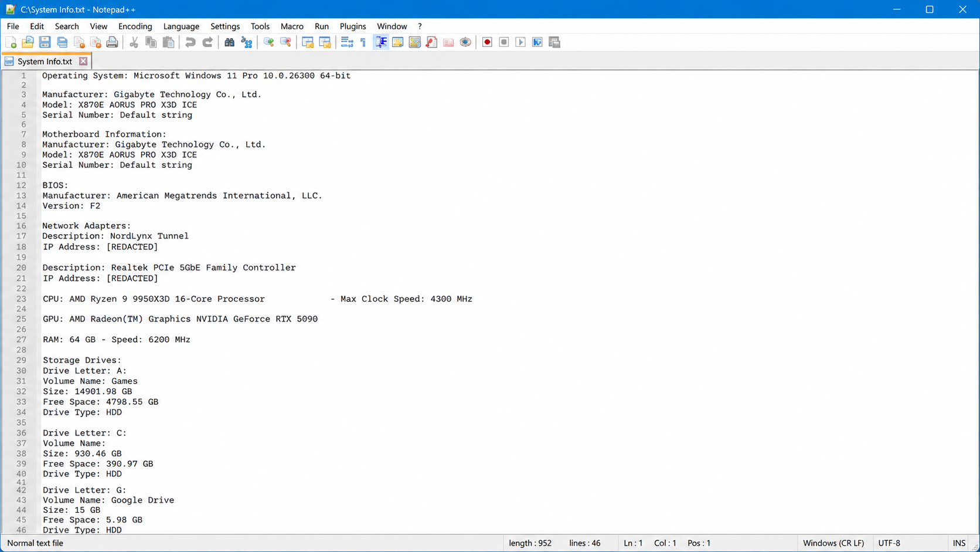Click the Replace toolbar icon
980x552 pixels.
(247, 42)
